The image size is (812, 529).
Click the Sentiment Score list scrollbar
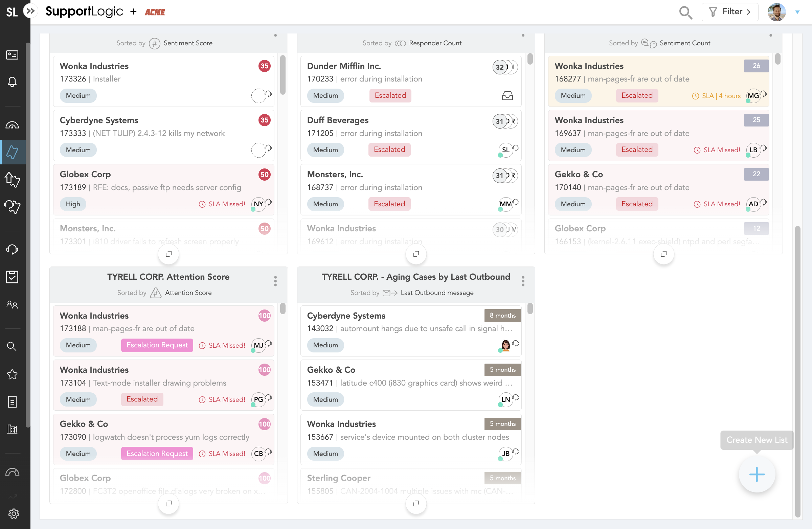click(283, 75)
